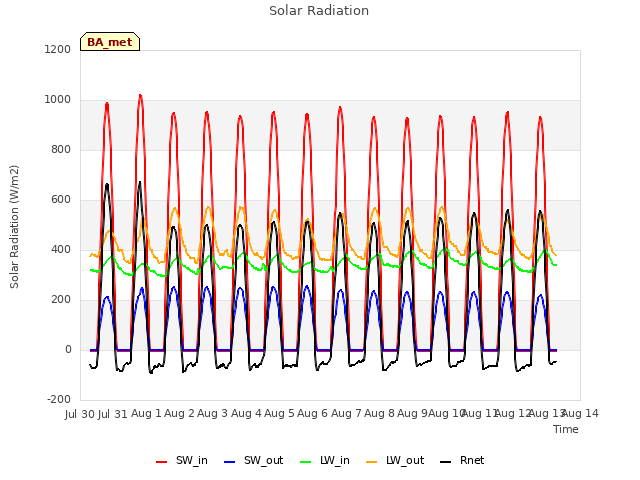
Task: Click the 1000 y-axis tick label
Action: pos(58,100)
